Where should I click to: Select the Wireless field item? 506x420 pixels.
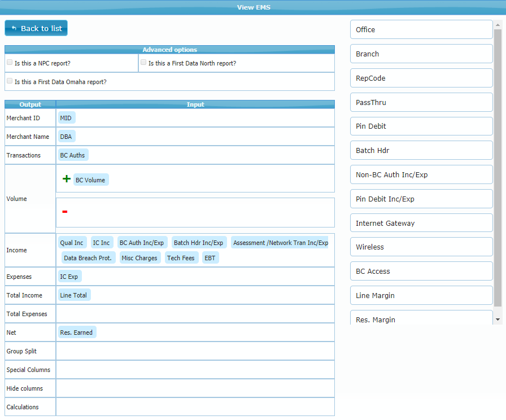pyautogui.click(x=421, y=247)
